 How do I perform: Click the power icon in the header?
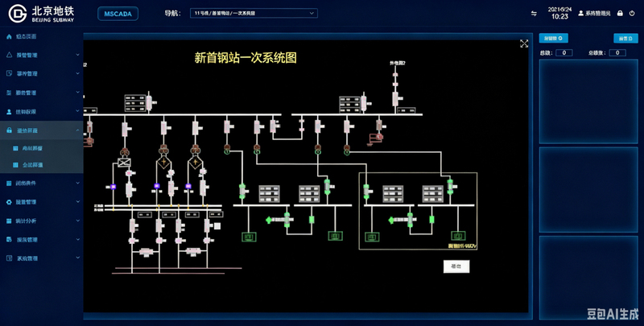pos(632,14)
